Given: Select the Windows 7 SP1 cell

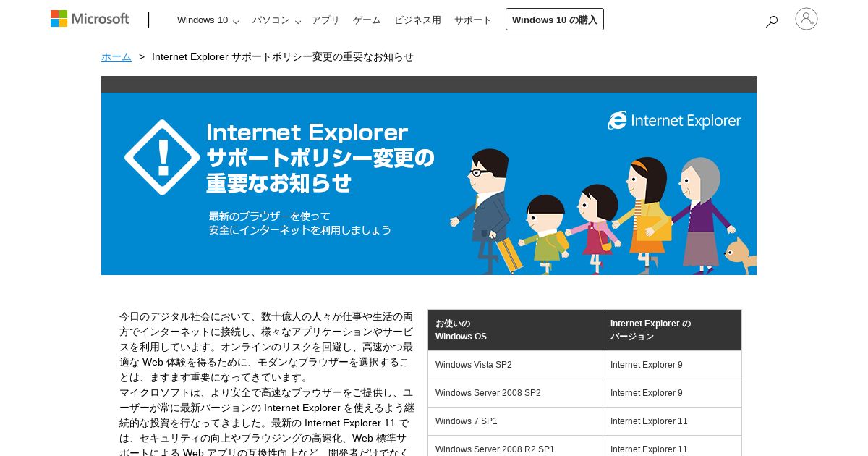Looking at the screenshot, I should pos(515,421).
